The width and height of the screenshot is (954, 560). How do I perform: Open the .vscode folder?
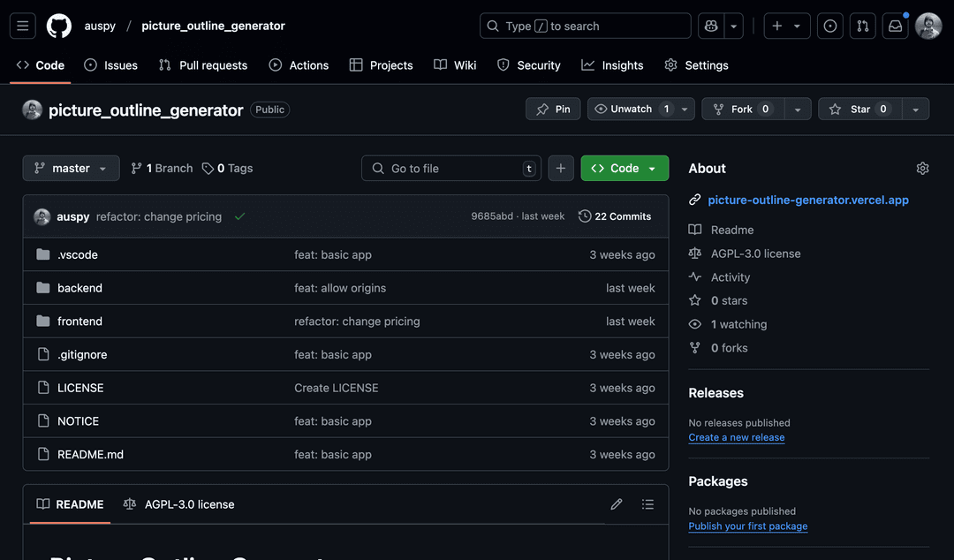pyautogui.click(x=77, y=254)
